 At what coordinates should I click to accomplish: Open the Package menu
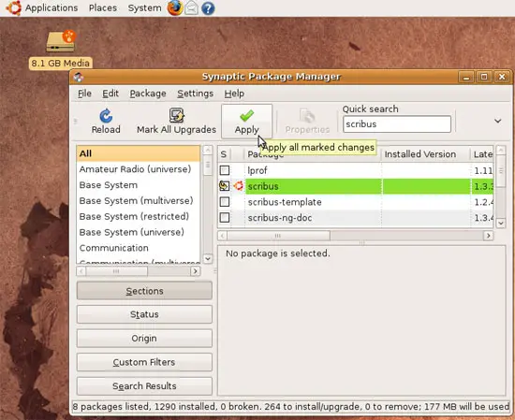point(148,94)
